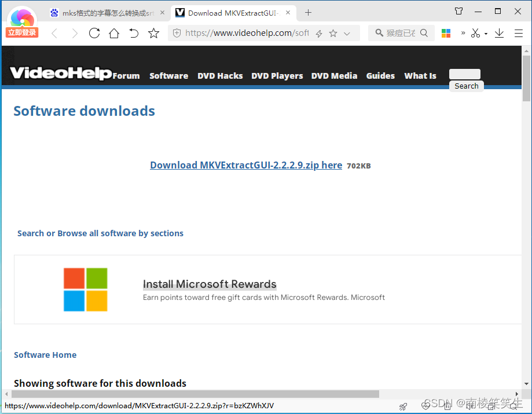Expand the address bar dropdown chevron
The width and height of the screenshot is (532, 414).
click(347, 33)
